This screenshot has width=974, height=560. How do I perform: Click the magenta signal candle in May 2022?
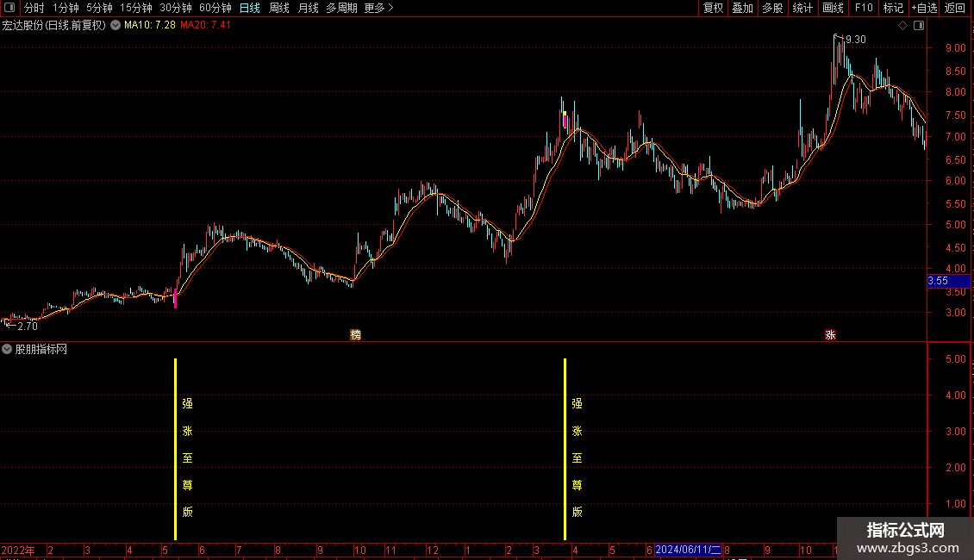pyautogui.click(x=175, y=299)
